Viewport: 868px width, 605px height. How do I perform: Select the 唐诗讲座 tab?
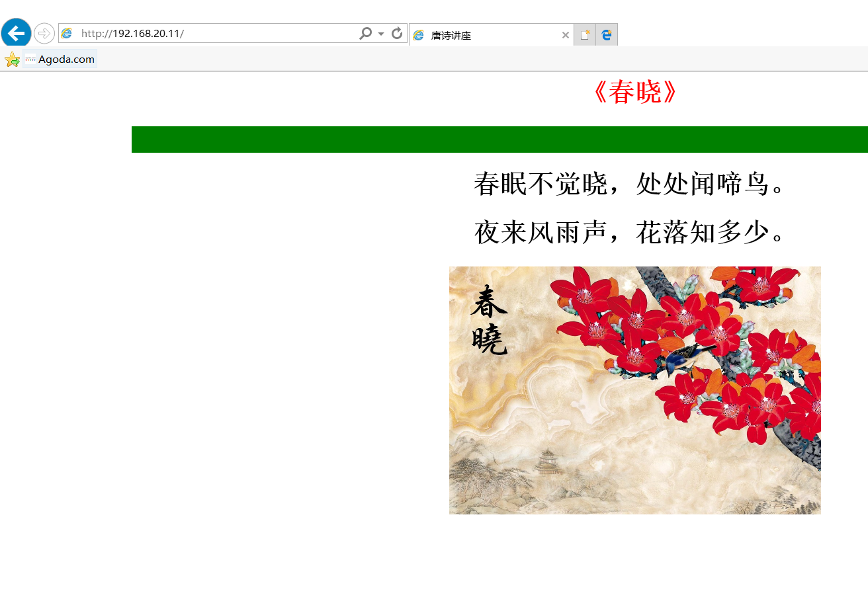tap(491, 35)
